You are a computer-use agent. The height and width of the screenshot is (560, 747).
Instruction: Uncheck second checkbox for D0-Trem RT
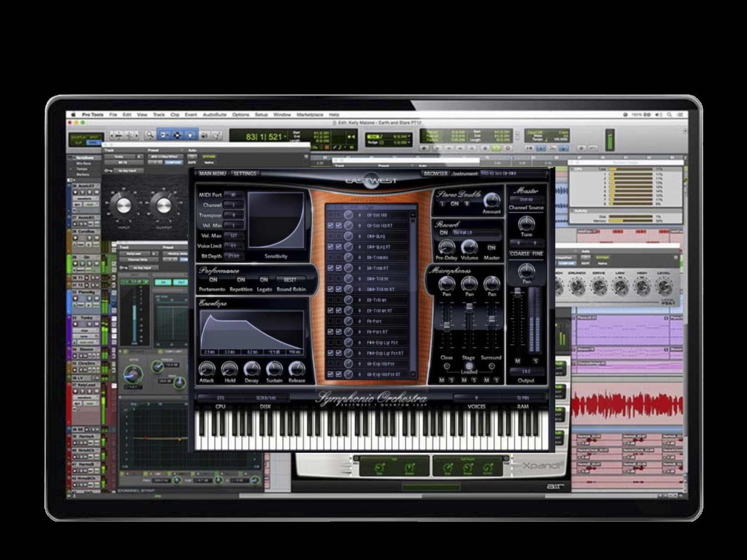[x=339, y=268]
